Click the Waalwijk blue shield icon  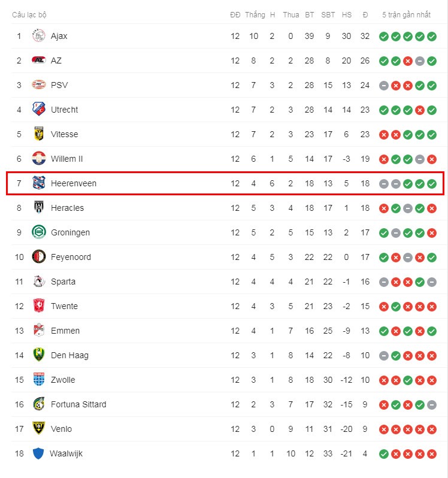(38, 453)
